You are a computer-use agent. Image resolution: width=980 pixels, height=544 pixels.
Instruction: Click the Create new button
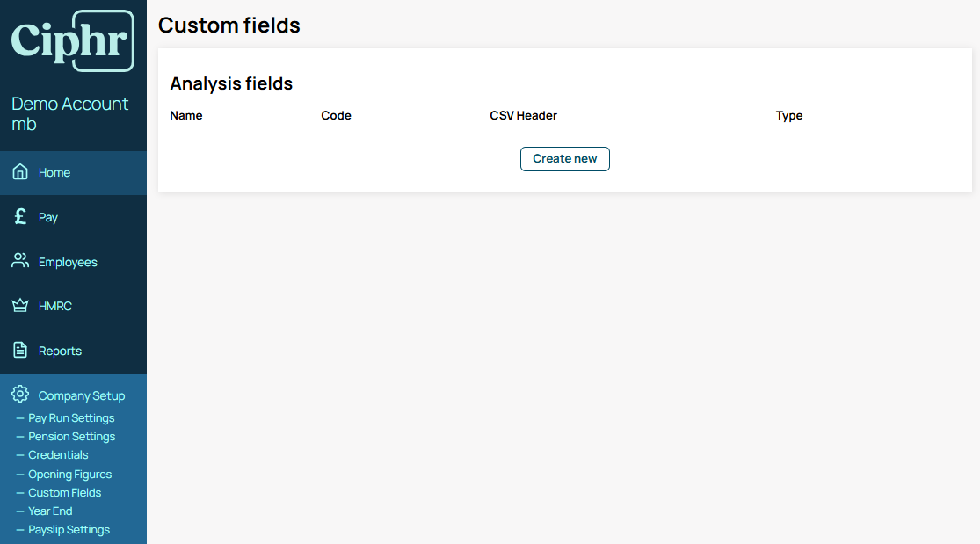click(565, 159)
